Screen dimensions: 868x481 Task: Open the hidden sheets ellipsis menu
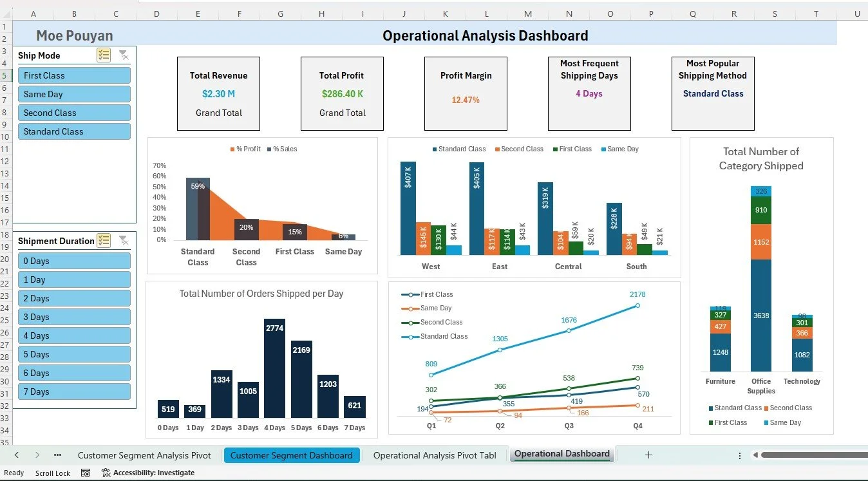click(57, 455)
